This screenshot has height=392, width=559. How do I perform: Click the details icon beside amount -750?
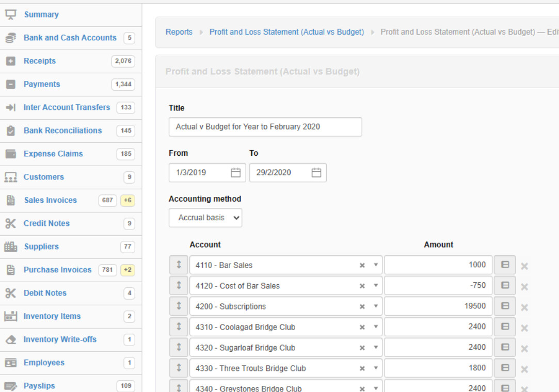505,285
